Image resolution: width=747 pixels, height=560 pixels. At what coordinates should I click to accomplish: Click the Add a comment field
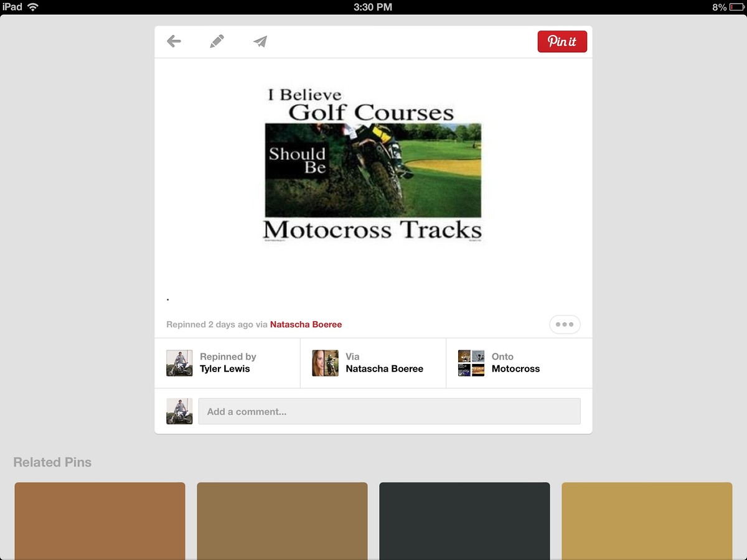pos(389,411)
